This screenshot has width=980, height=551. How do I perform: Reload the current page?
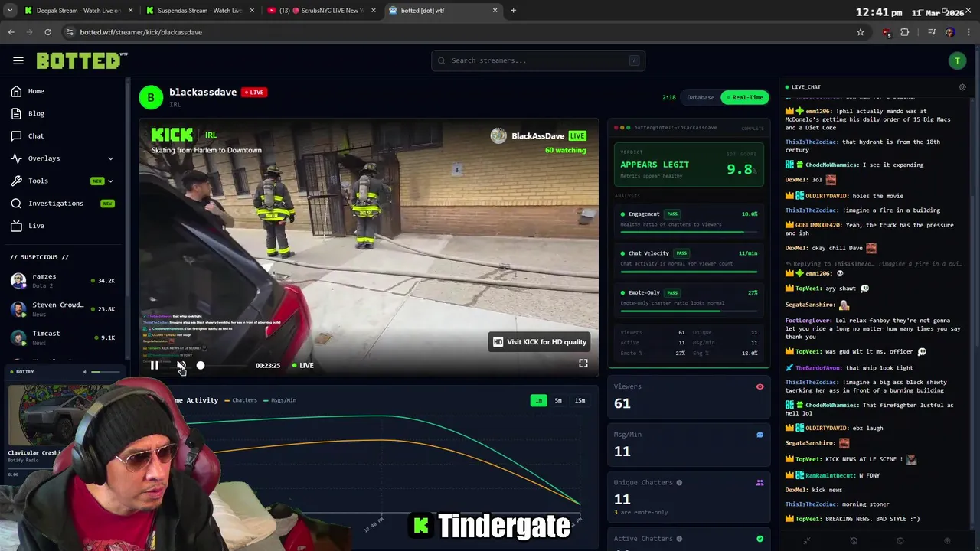(x=47, y=32)
